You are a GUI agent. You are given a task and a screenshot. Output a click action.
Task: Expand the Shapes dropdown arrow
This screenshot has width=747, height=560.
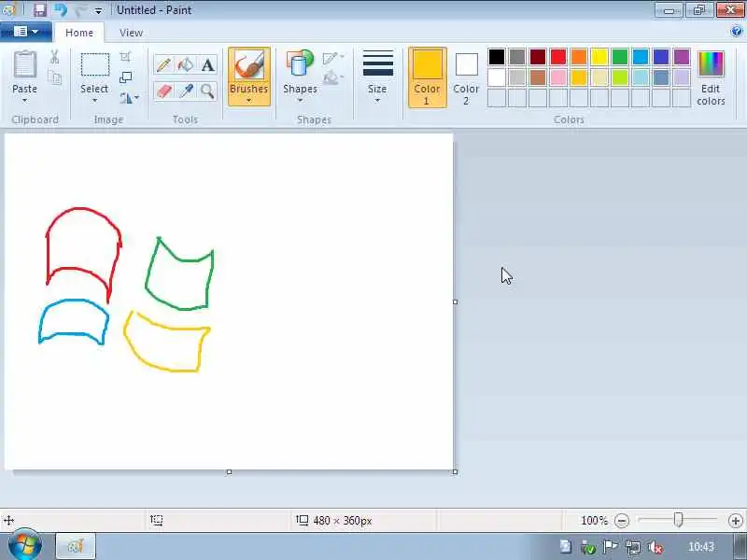pos(300,101)
